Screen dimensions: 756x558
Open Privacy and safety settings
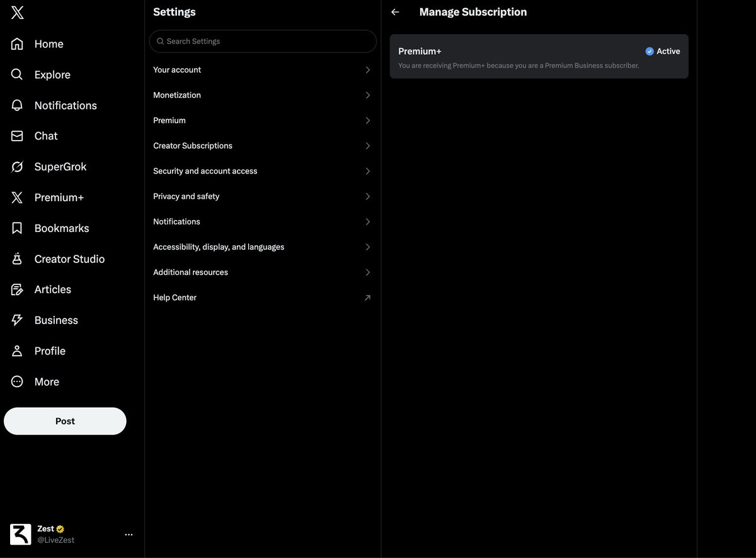pyautogui.click(x=263, y=196)
